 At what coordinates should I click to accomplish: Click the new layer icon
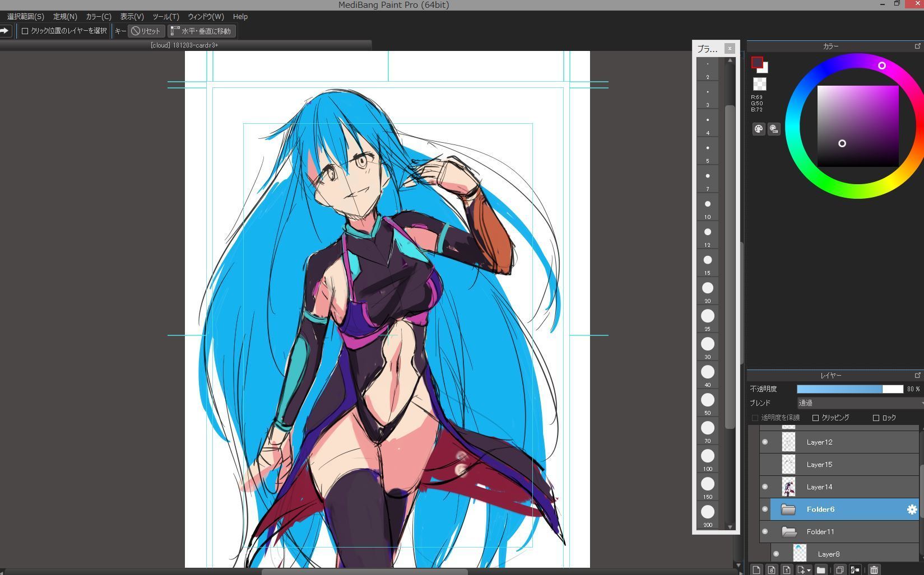click(756, 570)
